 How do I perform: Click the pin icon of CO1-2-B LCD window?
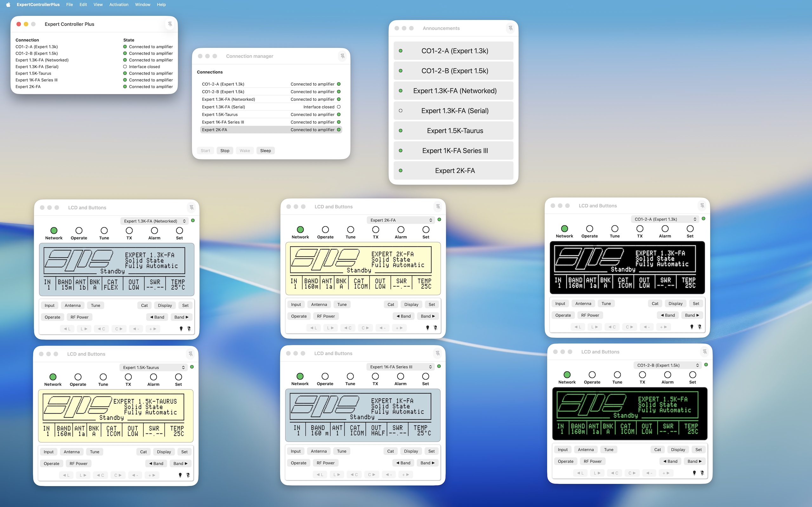(x=704, y=352)
